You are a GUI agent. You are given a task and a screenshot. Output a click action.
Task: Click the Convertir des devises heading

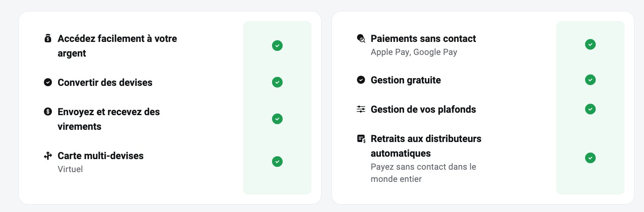105,83
